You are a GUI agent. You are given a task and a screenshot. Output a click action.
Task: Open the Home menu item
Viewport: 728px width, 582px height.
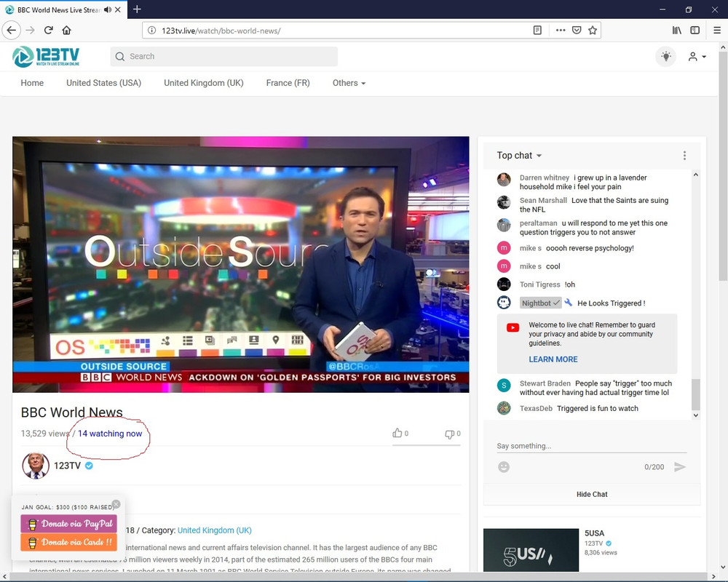[x=32, y=83]
